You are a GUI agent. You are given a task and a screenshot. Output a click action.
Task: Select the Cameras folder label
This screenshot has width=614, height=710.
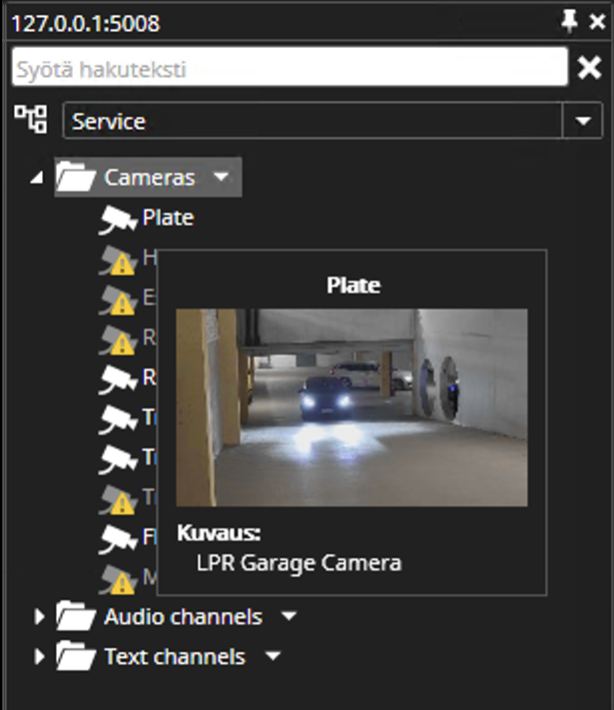(149, 178)
